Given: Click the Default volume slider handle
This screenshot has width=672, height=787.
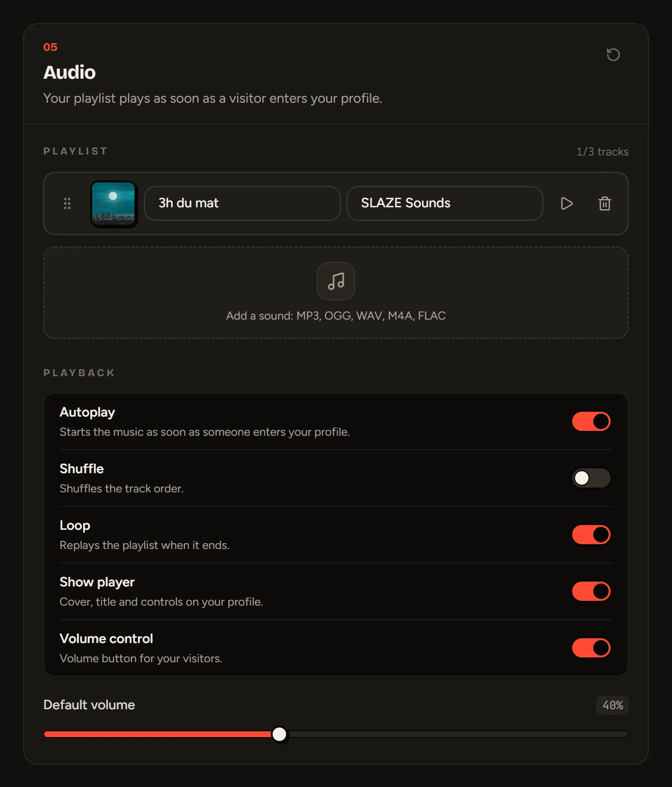Looking at the screenshot, I should (279, 734).
